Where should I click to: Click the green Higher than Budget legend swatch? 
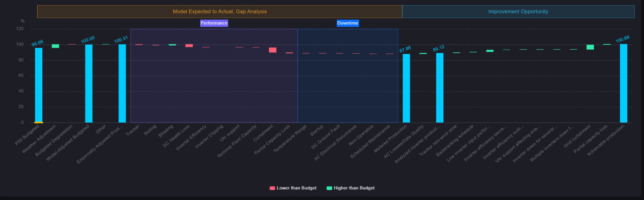click(x=329, y=188)
